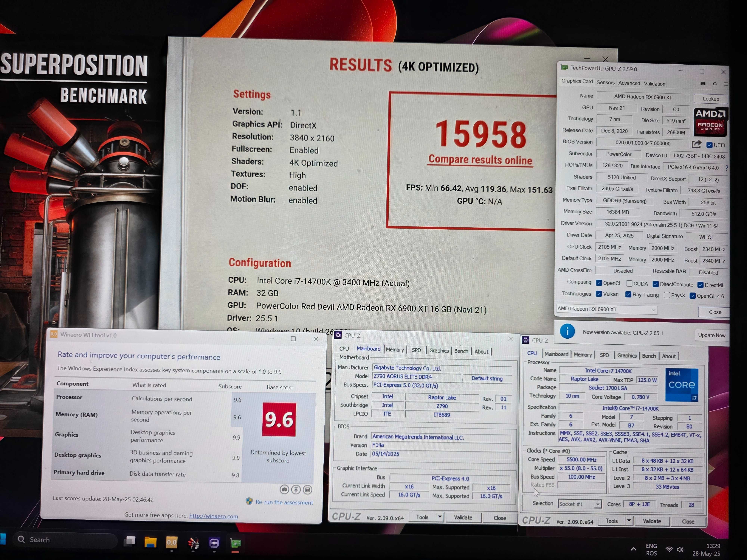Toggle the OpenCL checkbox
Image resolution: width=747 pixels, height=560 pixels.
(x=599, y=283)
